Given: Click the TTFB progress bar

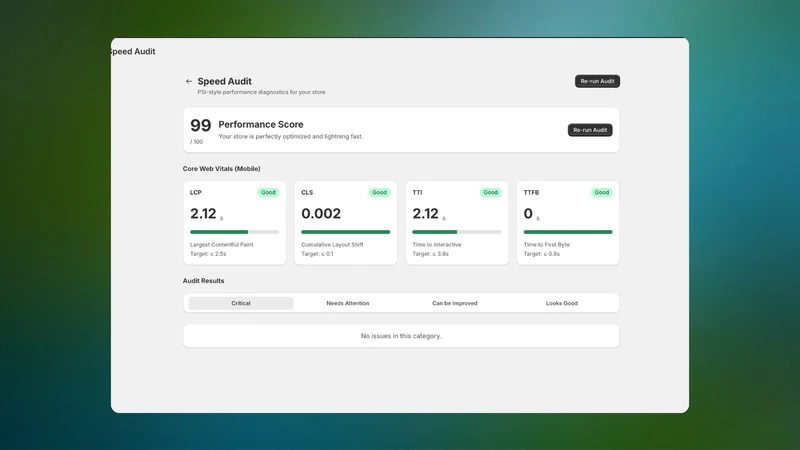Looking at the screenshot, I should tap(568, 232).
